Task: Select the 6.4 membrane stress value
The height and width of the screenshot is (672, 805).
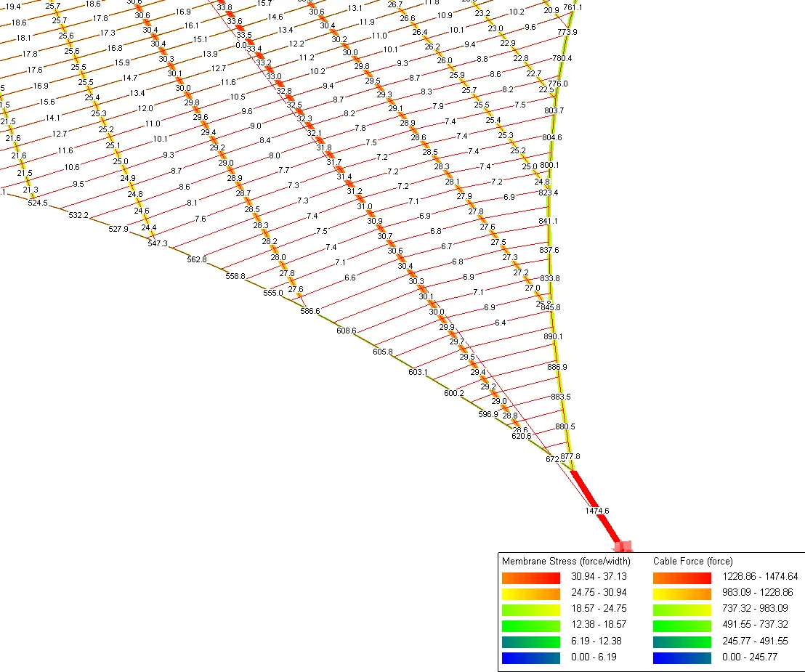Action: click(x=500, y=323)
